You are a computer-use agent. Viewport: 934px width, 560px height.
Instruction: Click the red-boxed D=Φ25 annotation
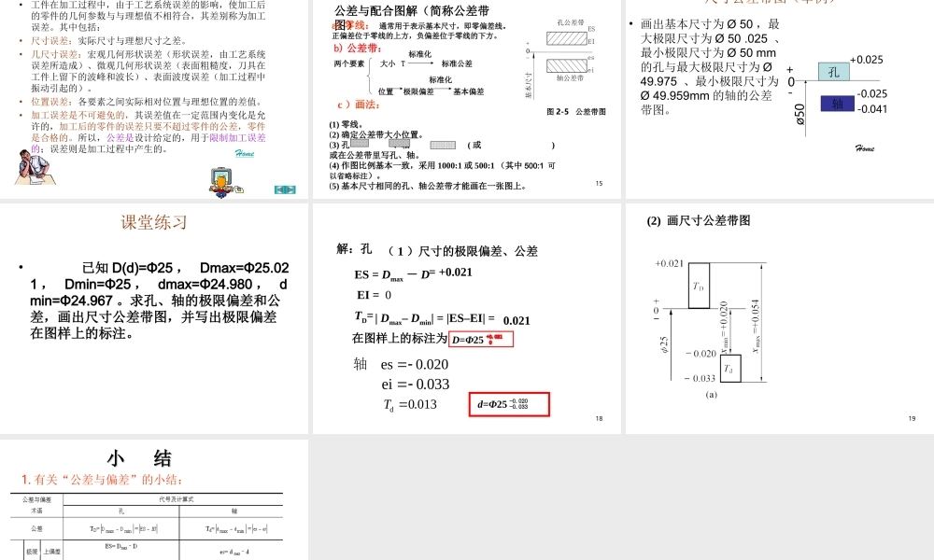click(483, 339)
